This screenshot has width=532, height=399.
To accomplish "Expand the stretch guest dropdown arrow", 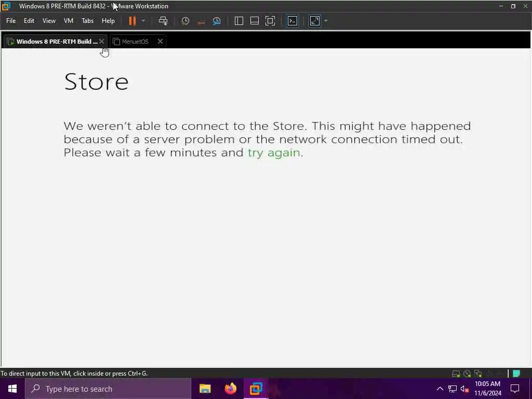I will (326, 21).
